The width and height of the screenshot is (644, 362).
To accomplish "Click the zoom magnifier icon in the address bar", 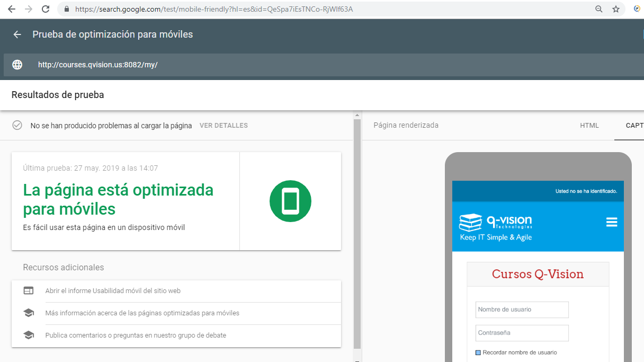I will pyautogui.click(x=599, y=9).
